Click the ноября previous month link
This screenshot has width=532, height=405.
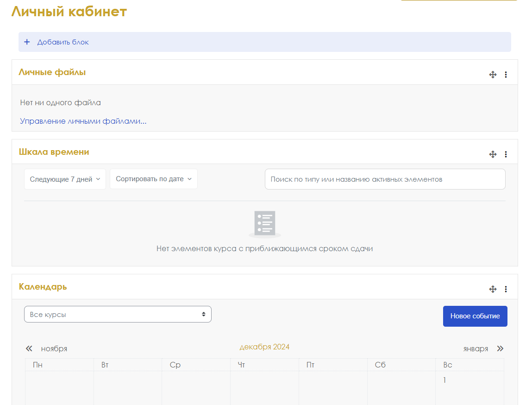(54, 349)
